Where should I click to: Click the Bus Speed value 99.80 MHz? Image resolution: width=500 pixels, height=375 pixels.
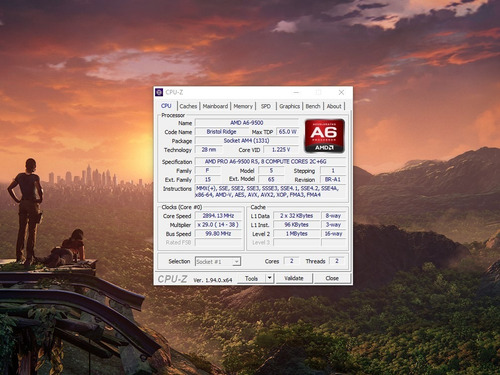pos(218,234)
